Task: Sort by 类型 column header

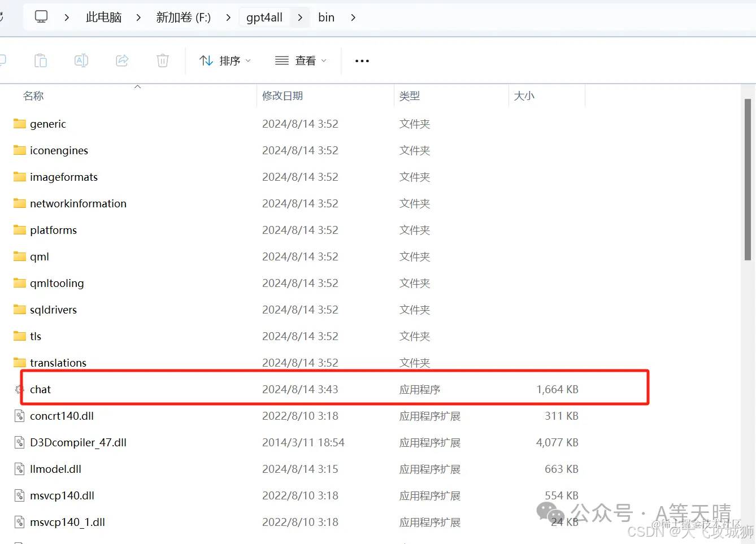Action: pos(410,96)
